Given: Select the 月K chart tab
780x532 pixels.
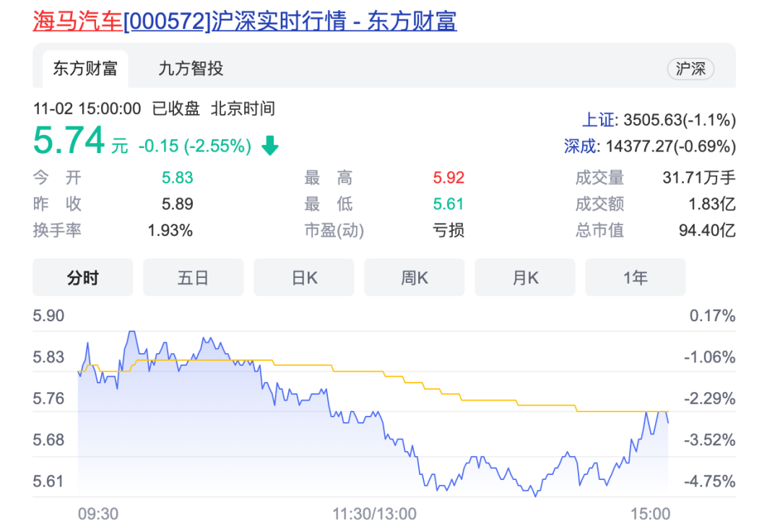Looking at the screenshot, I should point(525,277).
